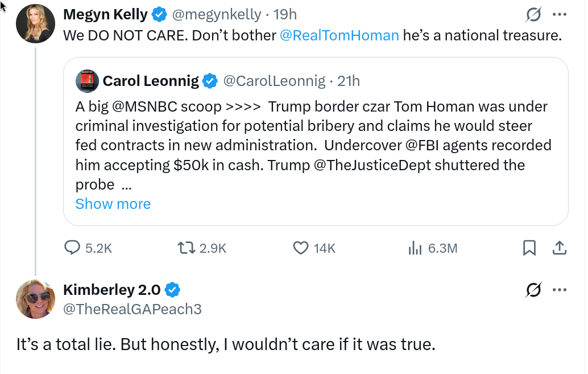Open Carol Leonnig's quoted post avatar
This screenshot has width=588, height=374.
click(x=86, y=81)
